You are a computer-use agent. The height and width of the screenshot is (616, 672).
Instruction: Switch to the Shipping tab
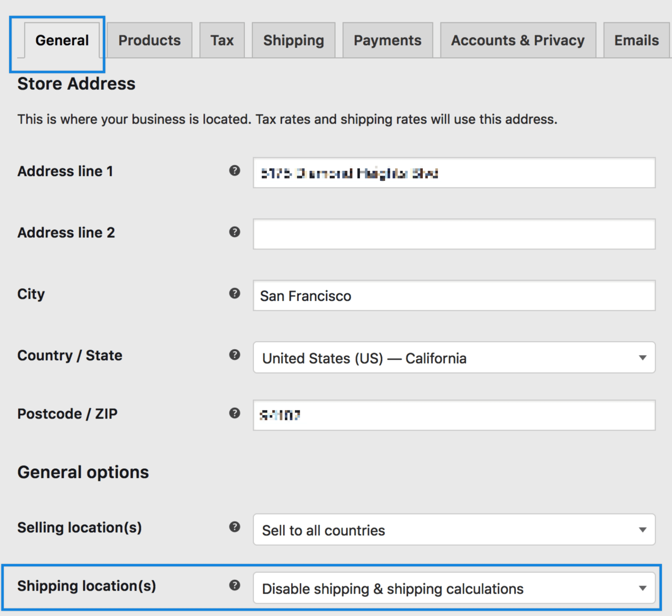[294, 40]
